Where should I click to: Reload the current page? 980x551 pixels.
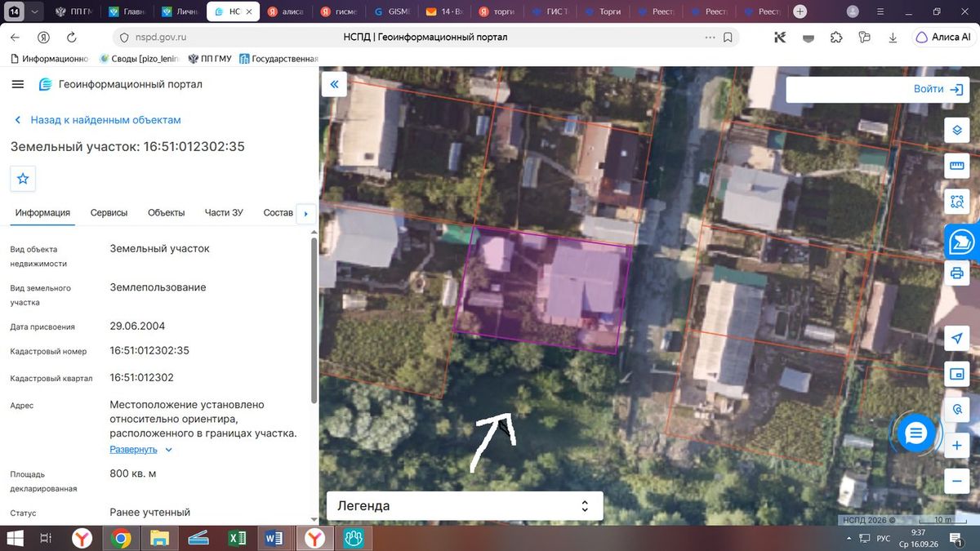coord(71,38)
